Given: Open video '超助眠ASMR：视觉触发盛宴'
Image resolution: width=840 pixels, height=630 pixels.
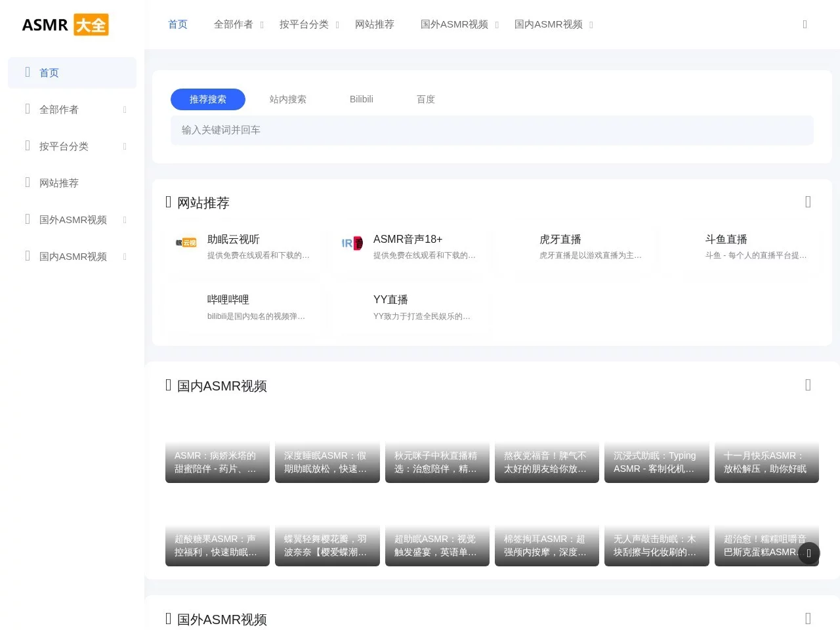Looking at the screenshot, I should (x=437, y=530).
